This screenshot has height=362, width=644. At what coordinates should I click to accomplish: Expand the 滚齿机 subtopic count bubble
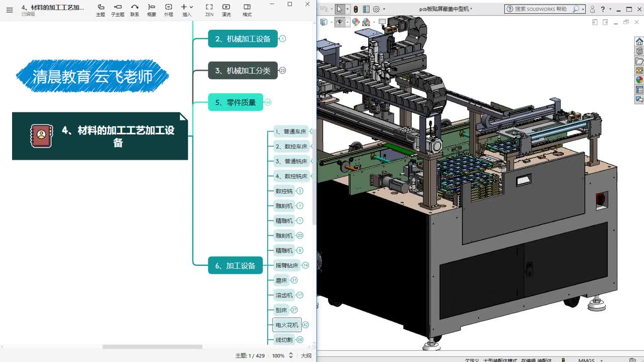pyautogui.click(x=300, y=295)
